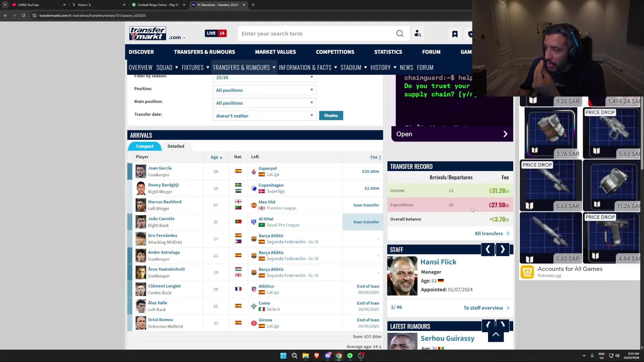Click previous staff arrow button

click(488, 249)
